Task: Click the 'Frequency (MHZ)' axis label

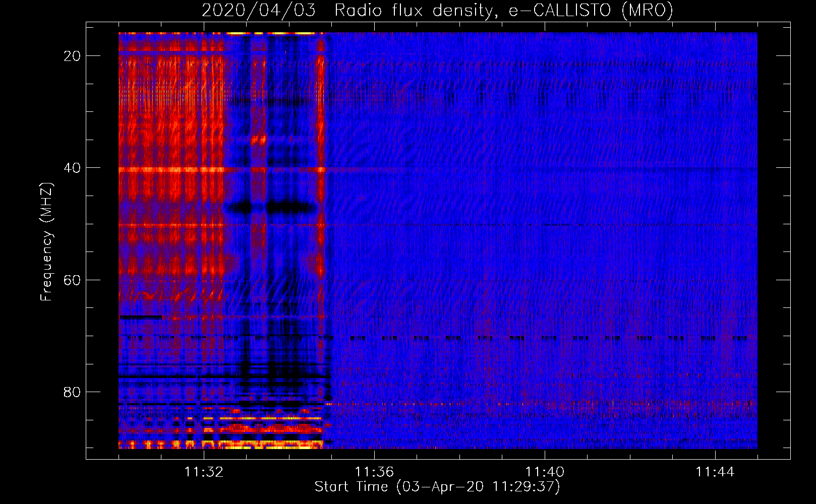Action: [46, 242]
